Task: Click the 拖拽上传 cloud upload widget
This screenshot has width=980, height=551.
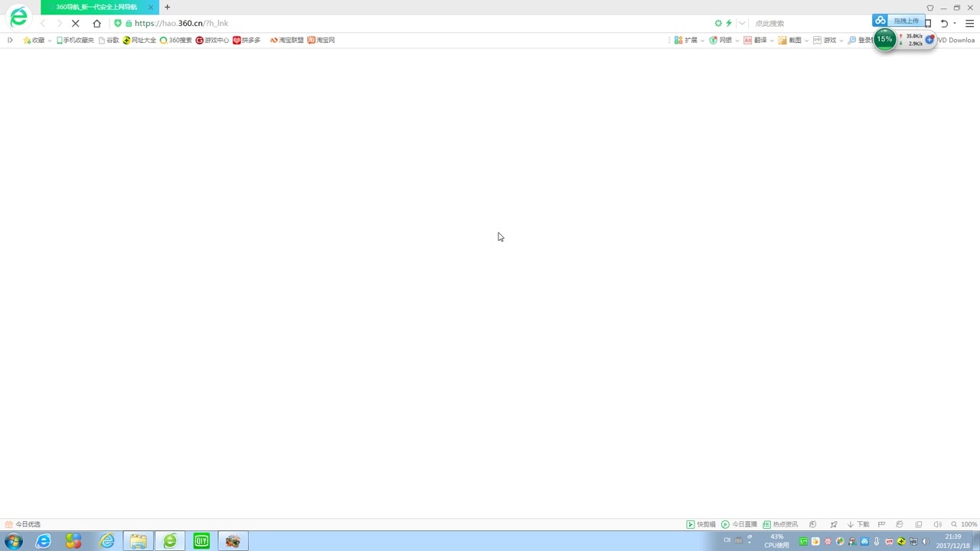Action: coord(898,21)
